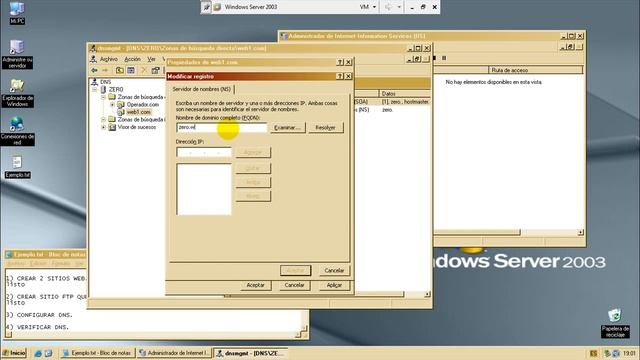
Task: Click the IIS window horizontal scrollbar
Action: (509, 233)
